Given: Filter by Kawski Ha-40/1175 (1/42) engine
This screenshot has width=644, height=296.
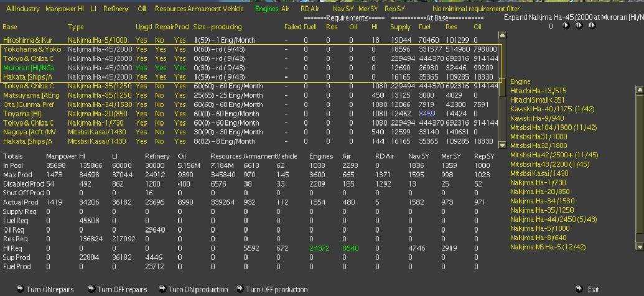Looking at the screenshot, I should click(x=552, y=109).
